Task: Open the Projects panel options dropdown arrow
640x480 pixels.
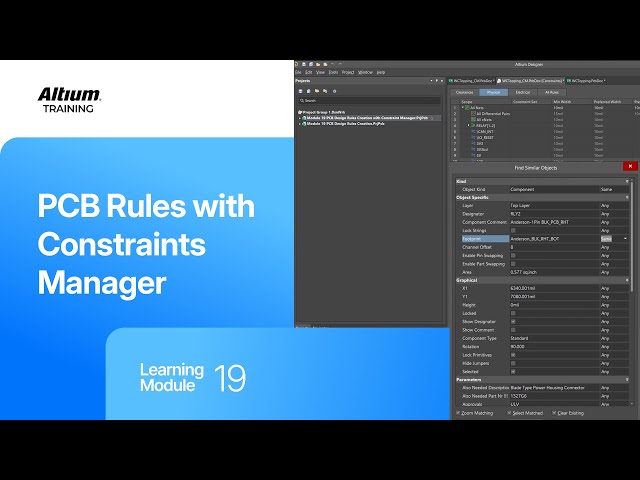Action: click(x=431, y=81)
